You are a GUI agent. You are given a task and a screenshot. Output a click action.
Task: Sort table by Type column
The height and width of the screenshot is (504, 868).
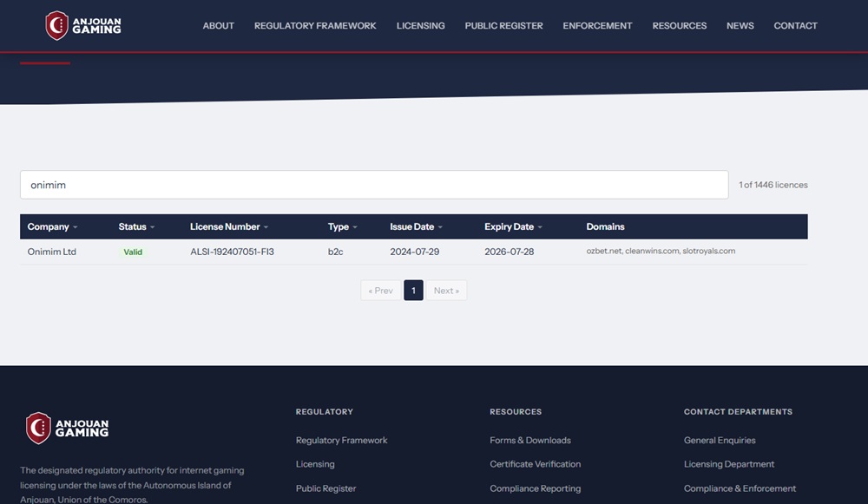[x=342, y=226]
